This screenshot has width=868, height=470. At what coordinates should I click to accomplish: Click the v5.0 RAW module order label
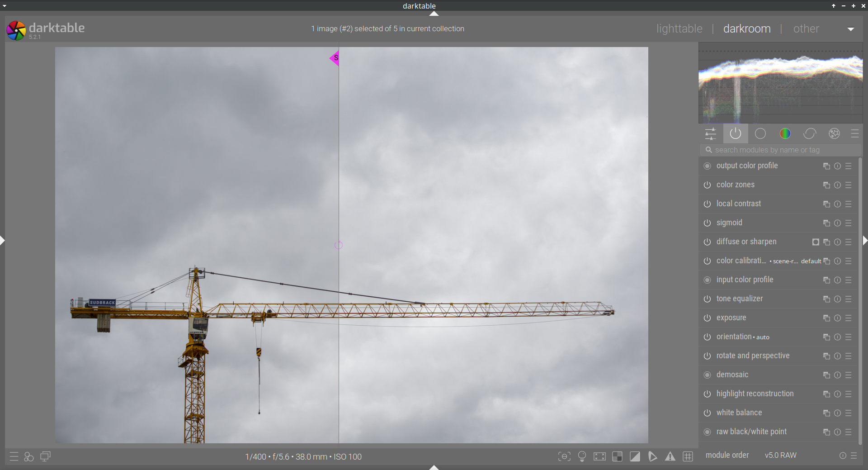point(780,456)
